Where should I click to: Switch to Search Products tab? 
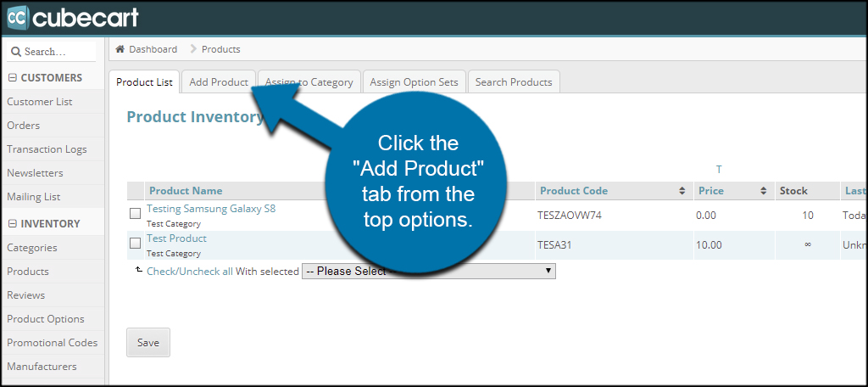point(514,82)
